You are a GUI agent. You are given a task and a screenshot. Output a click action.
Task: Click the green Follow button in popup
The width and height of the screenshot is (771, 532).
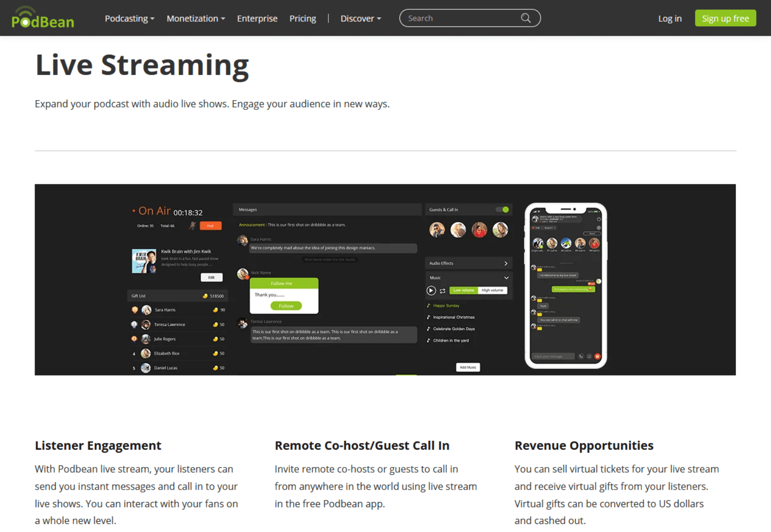tap(286, 306)
